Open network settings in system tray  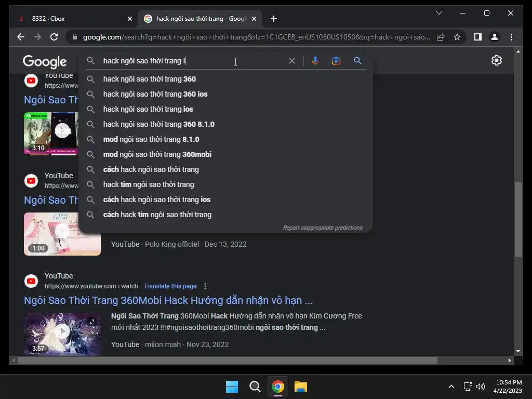click(468, 387)
